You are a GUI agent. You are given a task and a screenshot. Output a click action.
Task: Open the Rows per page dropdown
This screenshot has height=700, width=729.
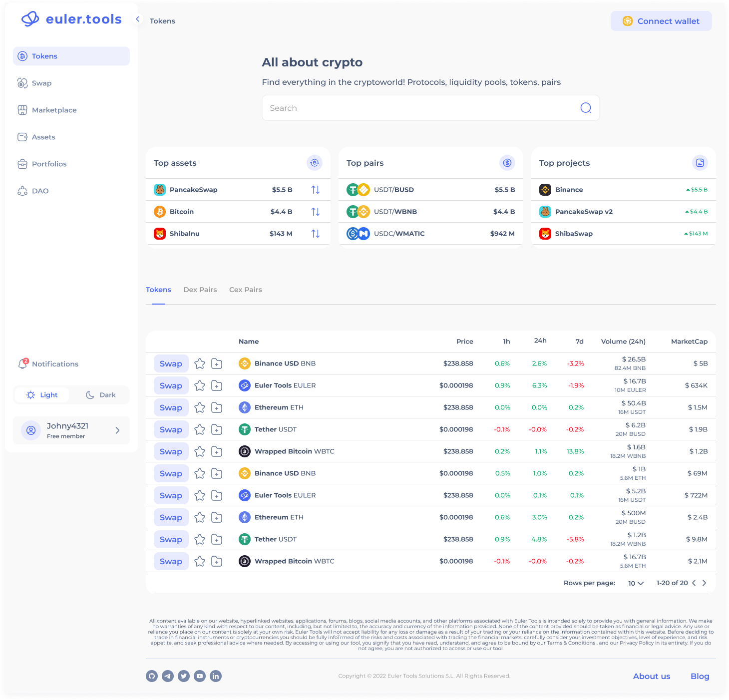(636, 583)
